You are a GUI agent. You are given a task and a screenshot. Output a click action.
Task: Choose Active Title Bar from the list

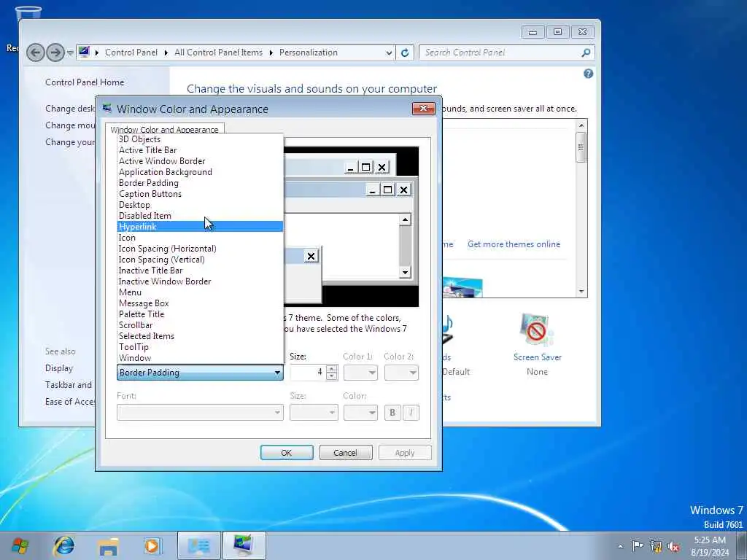200,150
